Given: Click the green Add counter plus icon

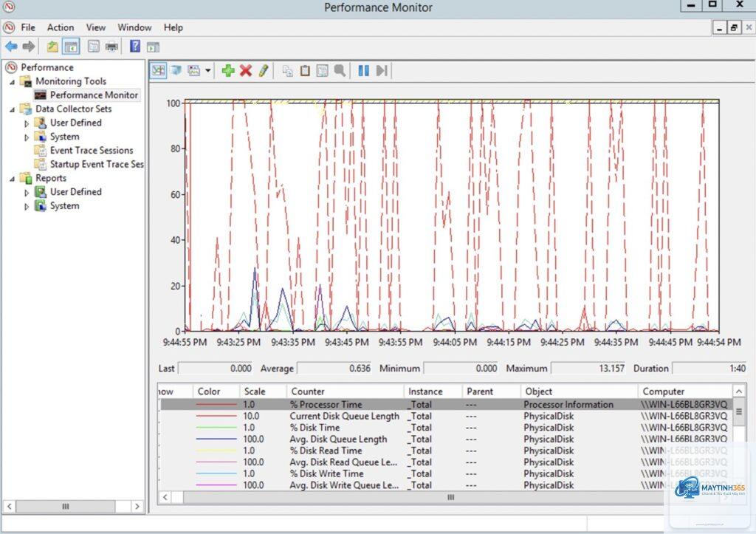Looking at the screenshot, I should pyautogui.click(x=228, y=71).
